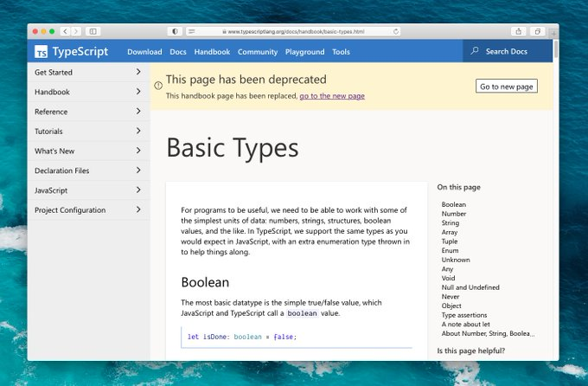
Task: Jump to Never section link
Action: coord(451,297)
